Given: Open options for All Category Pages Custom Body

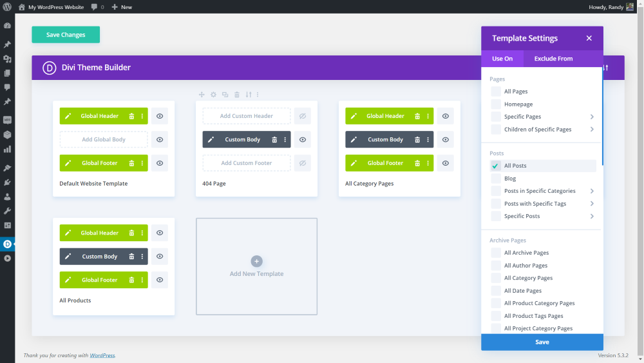Looking at the screenshot, I should (428, 140).
